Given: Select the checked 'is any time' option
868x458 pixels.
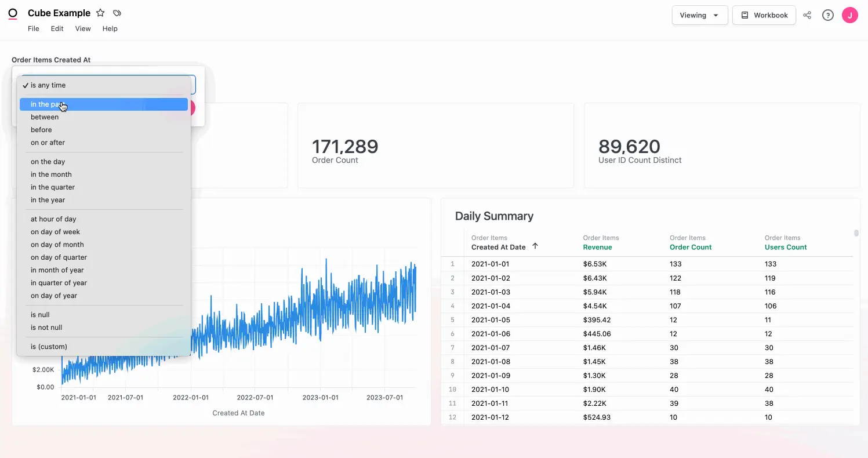Looking at the screenshot, I should [48, 85].
